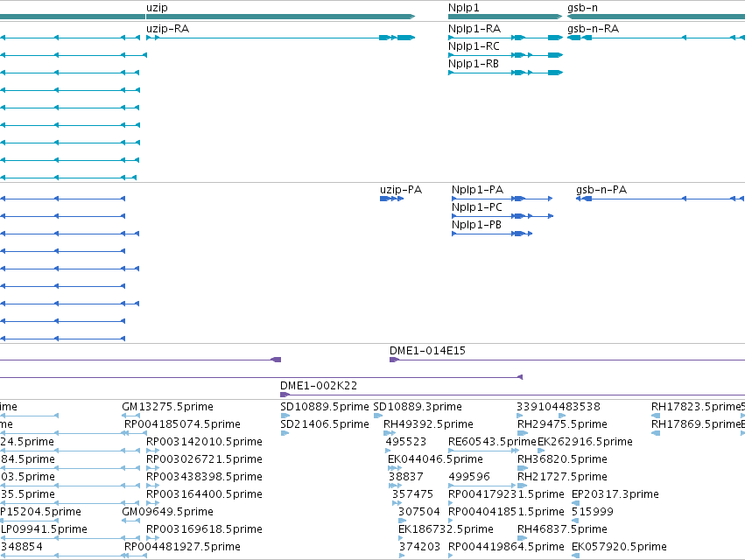Select EST RP004041851.5prime
The image size is (745, 560).
(x=507, y=512)
